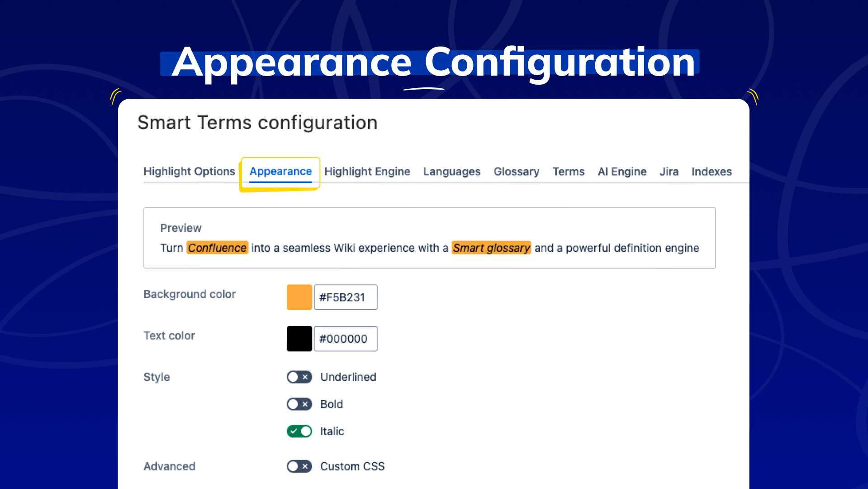Switch to the Highlight Engine tab
The image size is (868, 489).
tap(367, 172)
